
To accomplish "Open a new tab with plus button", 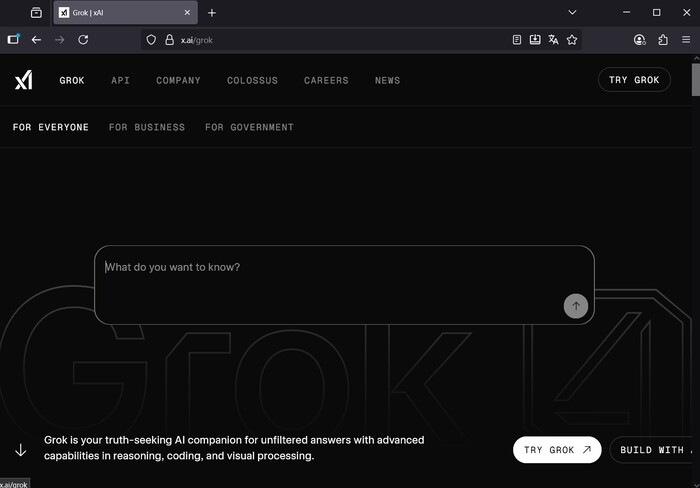I will pyautogui.click(x=212, y=13).
